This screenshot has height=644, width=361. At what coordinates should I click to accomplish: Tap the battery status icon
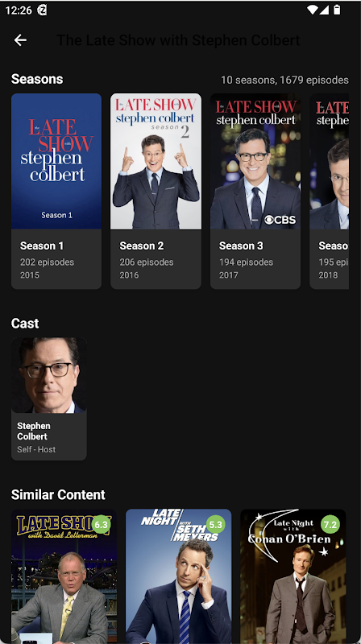pos(337,10)
